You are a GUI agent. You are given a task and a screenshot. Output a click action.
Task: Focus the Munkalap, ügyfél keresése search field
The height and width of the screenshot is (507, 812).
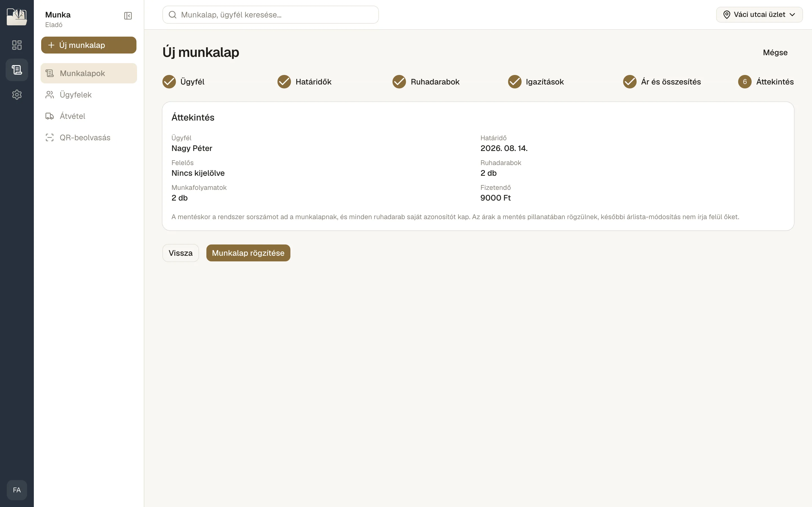[270, 15]
